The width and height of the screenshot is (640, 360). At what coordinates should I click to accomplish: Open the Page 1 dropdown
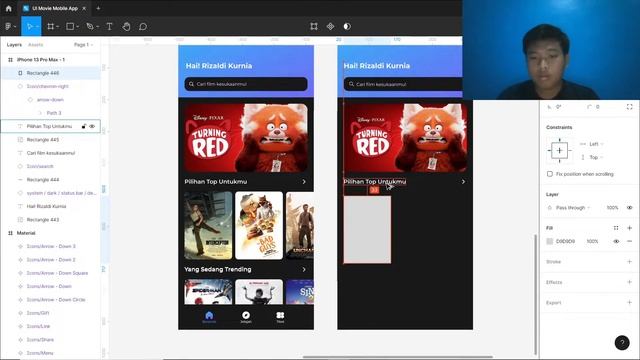click(x=84, y=45)
